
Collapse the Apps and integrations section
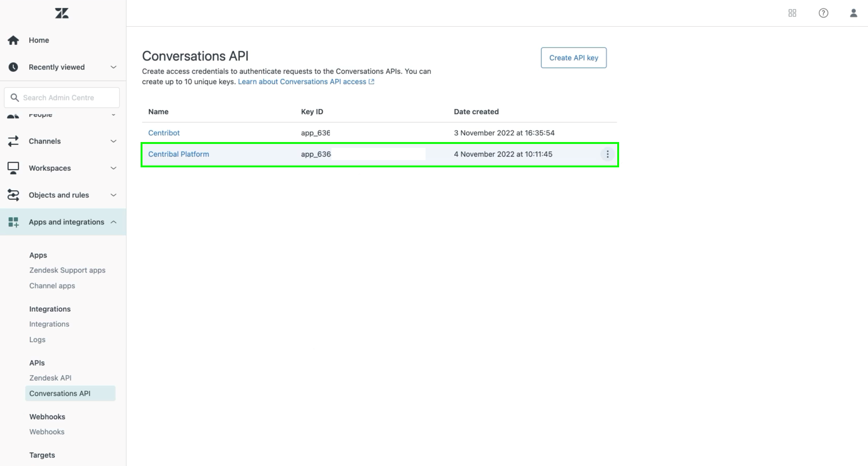pyautogui.click(x=113, y=222)
